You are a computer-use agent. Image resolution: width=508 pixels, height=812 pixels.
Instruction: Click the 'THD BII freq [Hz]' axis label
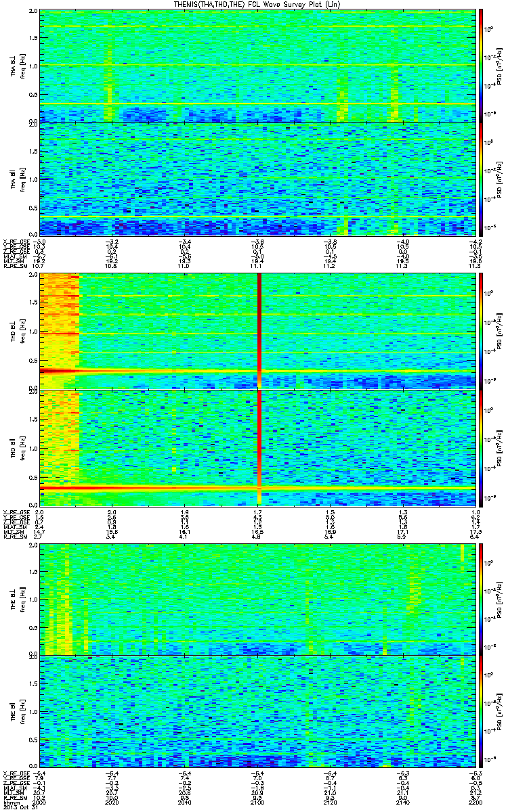point(17,447)
